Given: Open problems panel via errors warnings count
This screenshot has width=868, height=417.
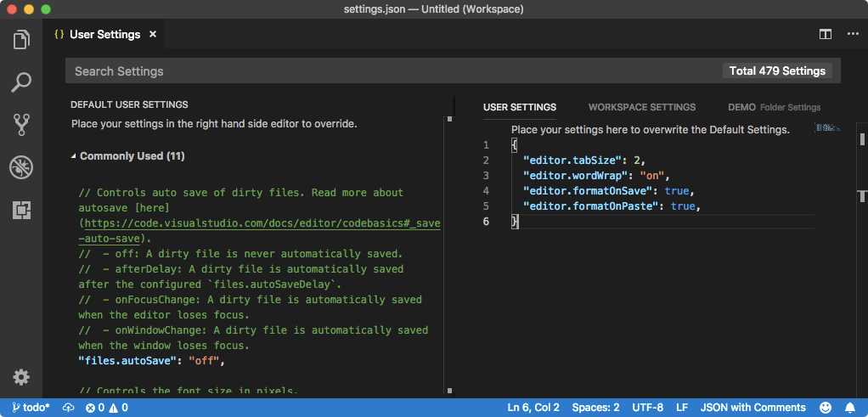Looking at the screenshot, I should [107, 408].
